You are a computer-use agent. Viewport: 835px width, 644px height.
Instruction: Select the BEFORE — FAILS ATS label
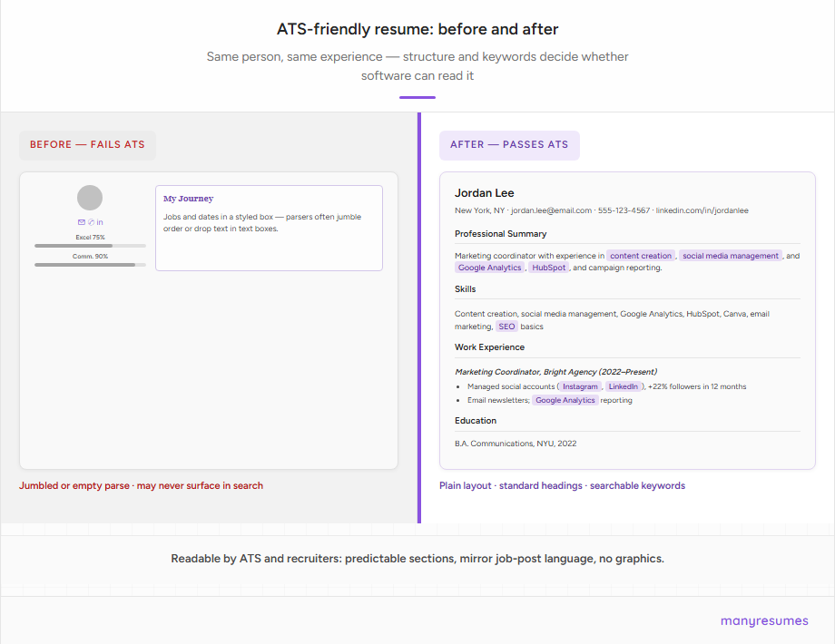click(87, 145)
